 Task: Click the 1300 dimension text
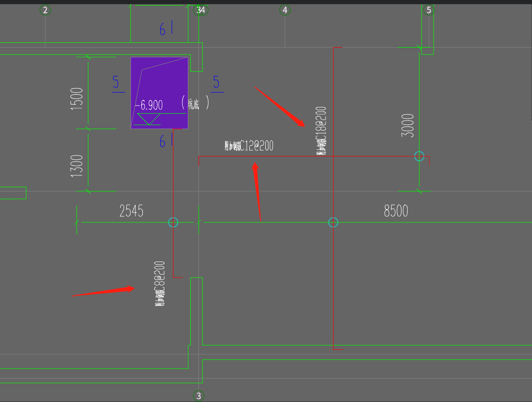click(77, 166)
